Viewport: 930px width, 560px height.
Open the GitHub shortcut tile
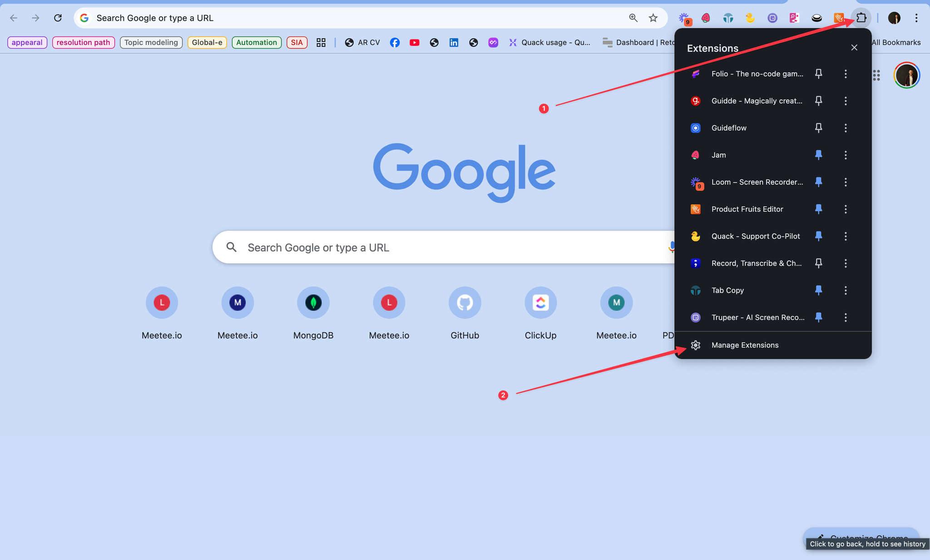[x=465, y=303]
